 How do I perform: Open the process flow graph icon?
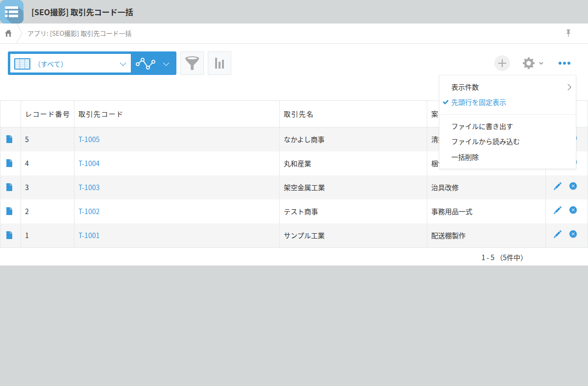[146, 63]
